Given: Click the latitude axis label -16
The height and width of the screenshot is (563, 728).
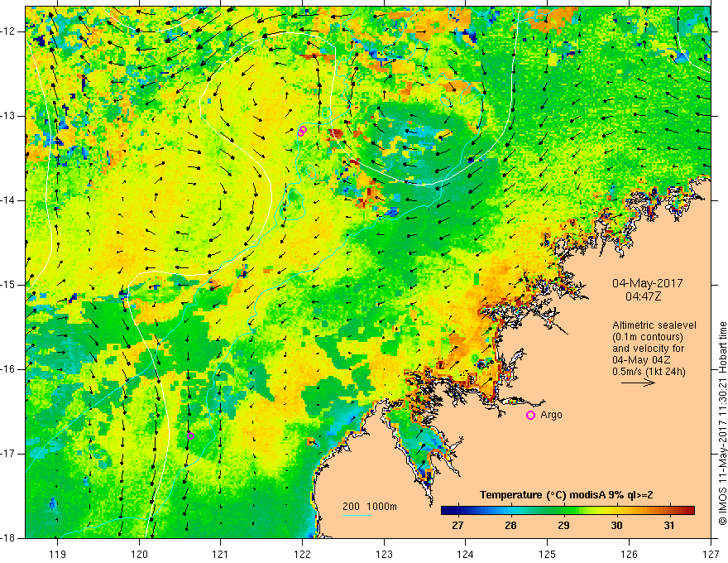Looking at the screenshot, I should pyautogui.click(x=9, y=369).
